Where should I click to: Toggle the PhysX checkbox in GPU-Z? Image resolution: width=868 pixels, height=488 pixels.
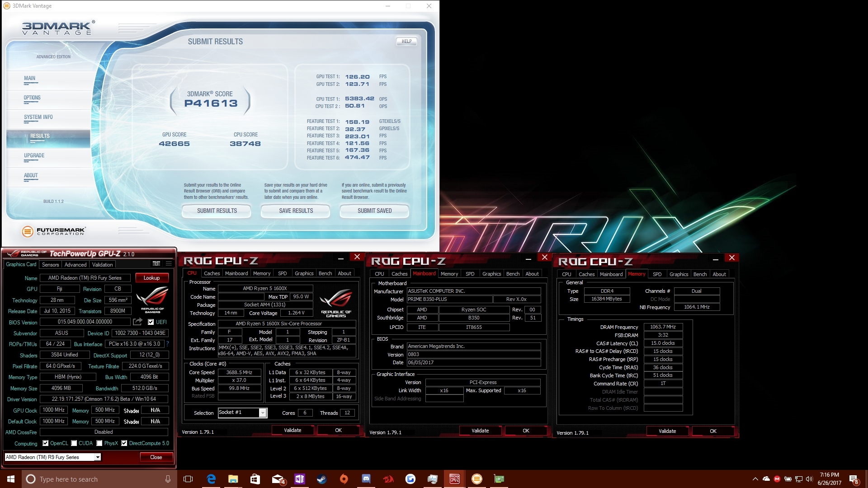coord(99,443)
